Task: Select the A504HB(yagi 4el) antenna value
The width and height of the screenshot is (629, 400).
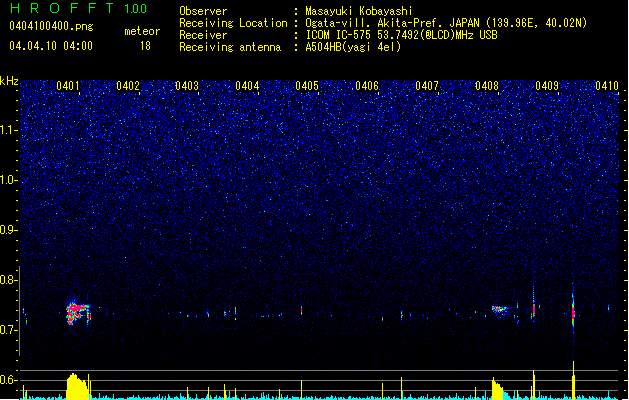Action: pyautogui.click(x=353, y=47)
